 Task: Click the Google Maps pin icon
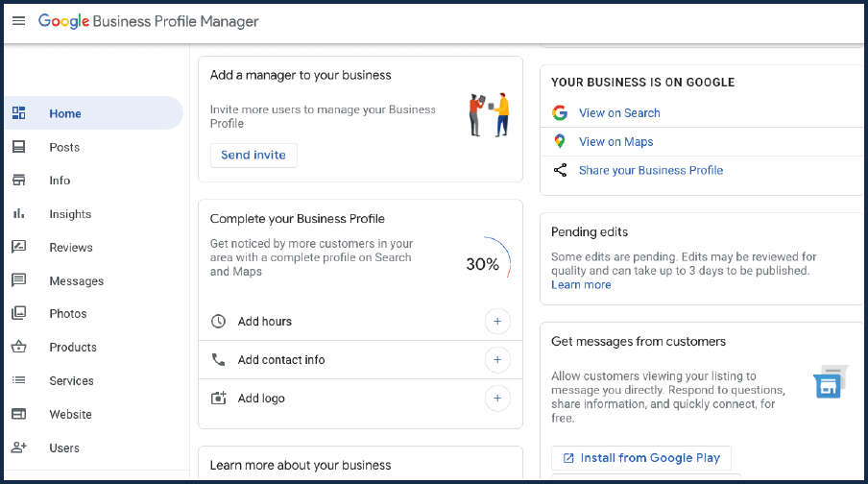click(x=560, y=141)
